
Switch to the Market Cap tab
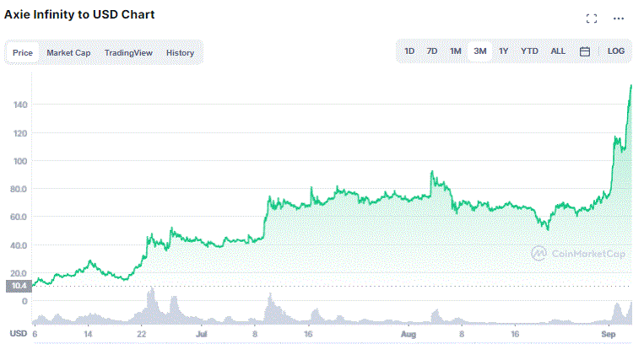tap(68, 52)
